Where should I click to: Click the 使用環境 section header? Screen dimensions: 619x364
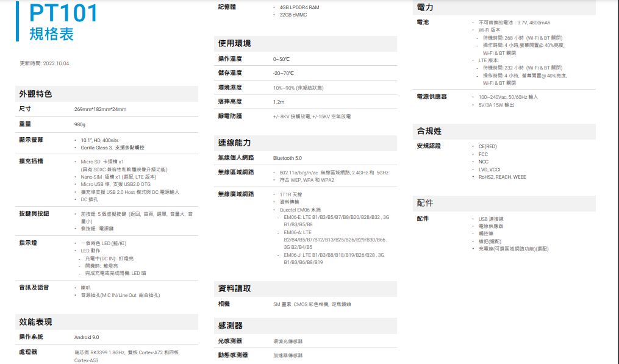click(x=235, y=44)
